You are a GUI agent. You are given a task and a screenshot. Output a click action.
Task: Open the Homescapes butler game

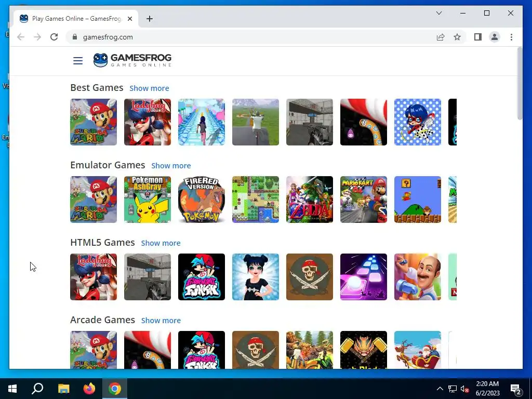click(x=418, y=277)
